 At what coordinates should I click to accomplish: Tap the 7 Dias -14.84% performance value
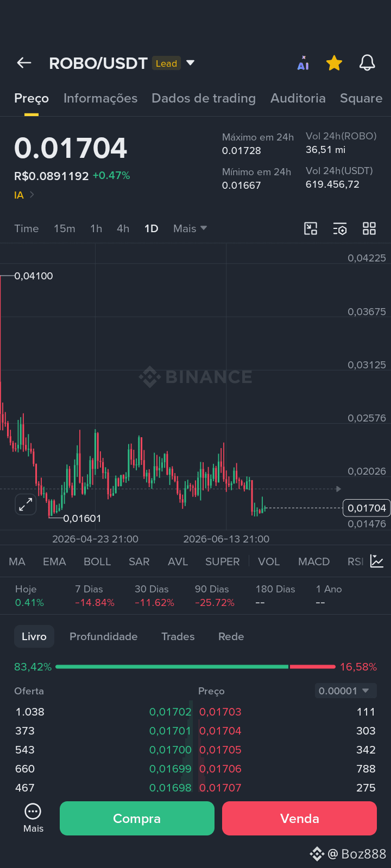94,603
